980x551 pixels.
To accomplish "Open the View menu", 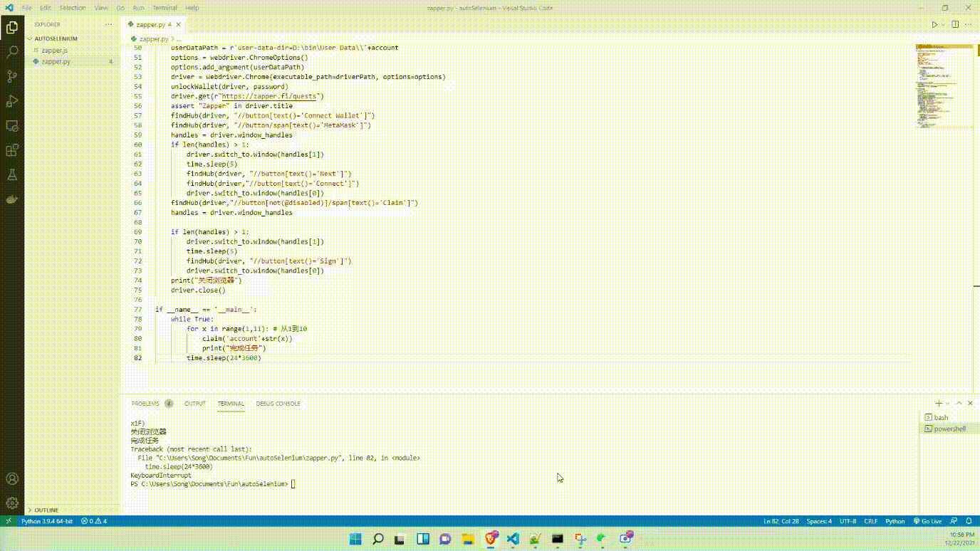I will pyautogui.click(x=101, y=8).
